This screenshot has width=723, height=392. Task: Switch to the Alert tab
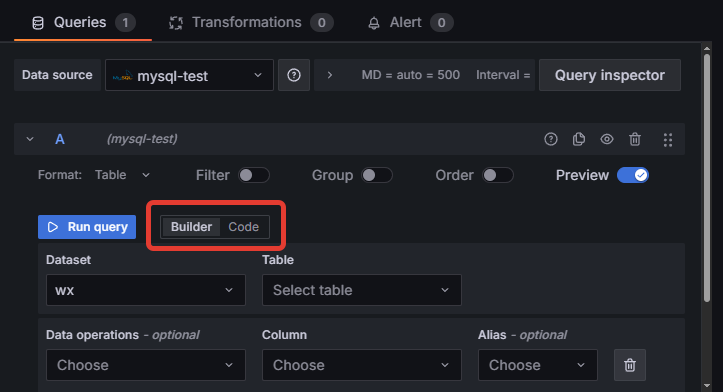pyautogui.click(x=410, y=23)
